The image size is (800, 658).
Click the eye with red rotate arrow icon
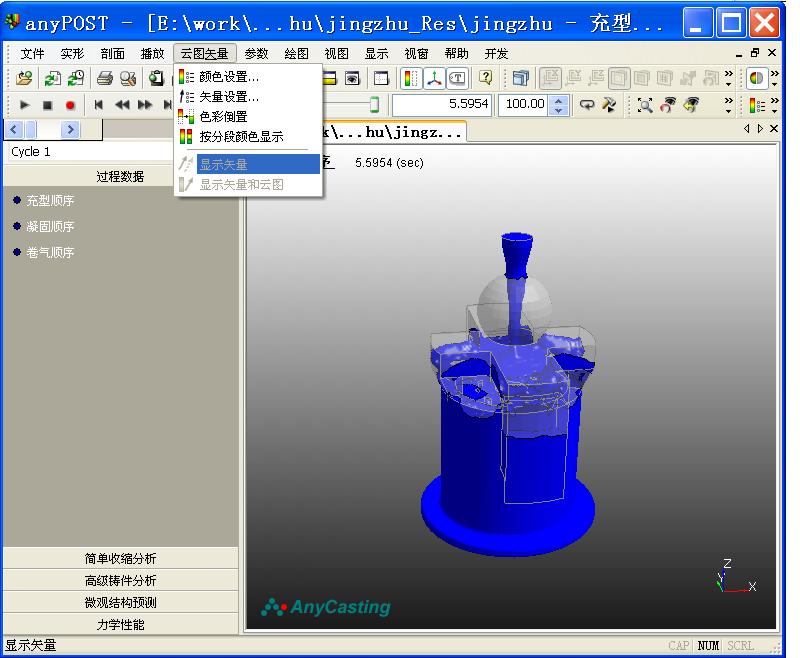(x=668, y=105)
